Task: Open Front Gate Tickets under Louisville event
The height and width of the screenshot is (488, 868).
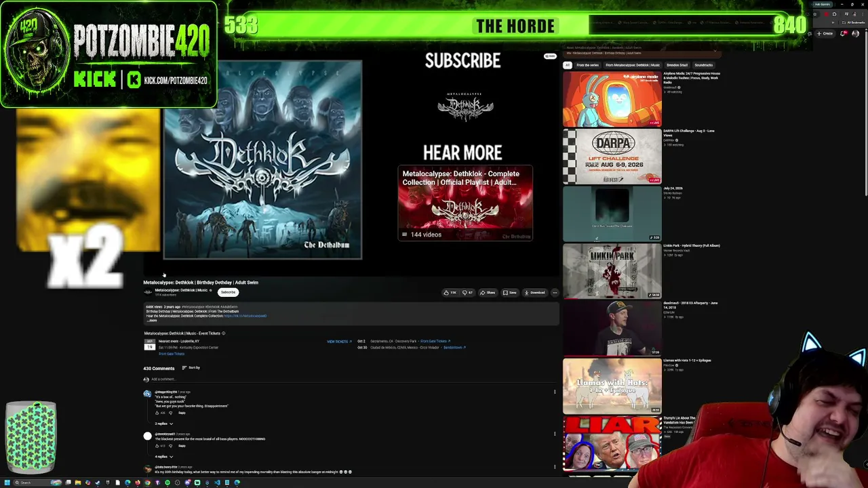Action: (x=172, y=354)
